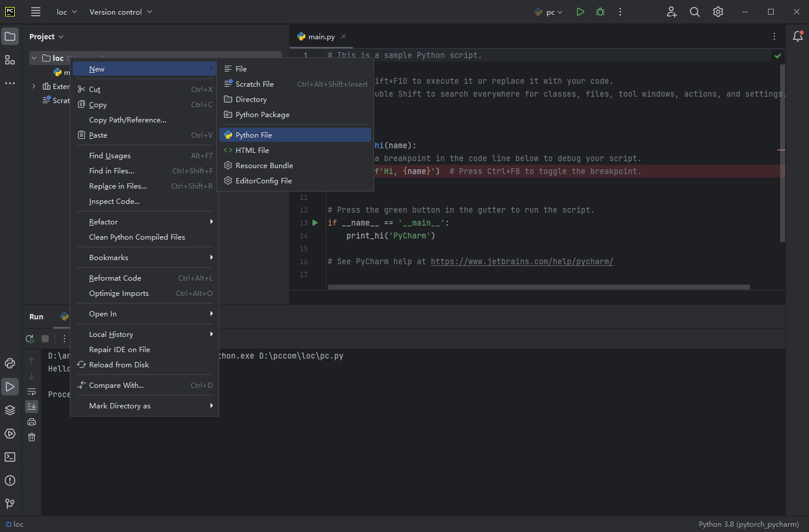Open the Notifications bell
The width and height of the screenshot is (809, 532).
(798, 36)
